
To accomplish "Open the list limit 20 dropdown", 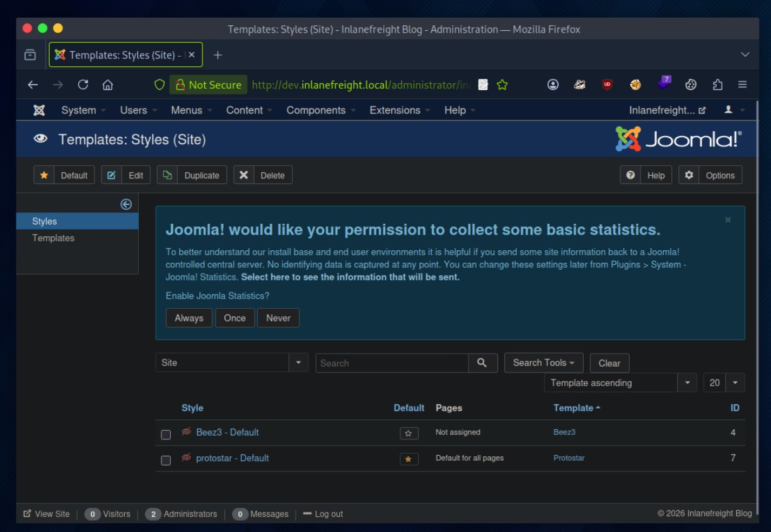I will coord(724,383).
